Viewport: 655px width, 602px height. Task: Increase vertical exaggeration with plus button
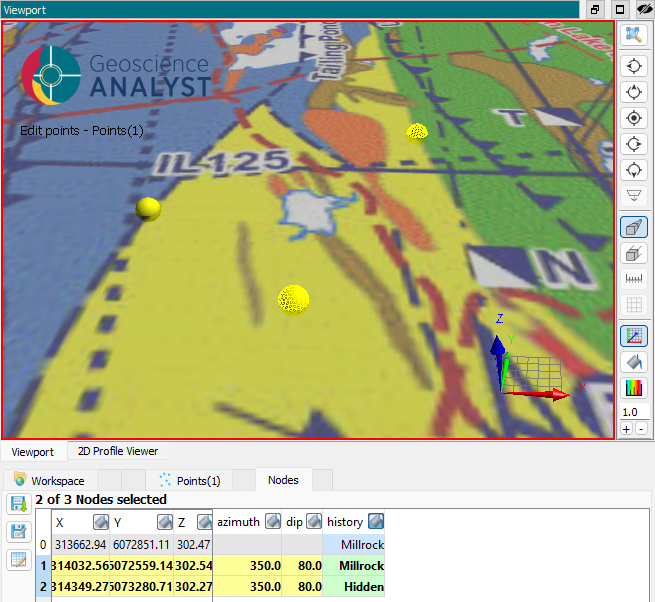click(626, 429)
